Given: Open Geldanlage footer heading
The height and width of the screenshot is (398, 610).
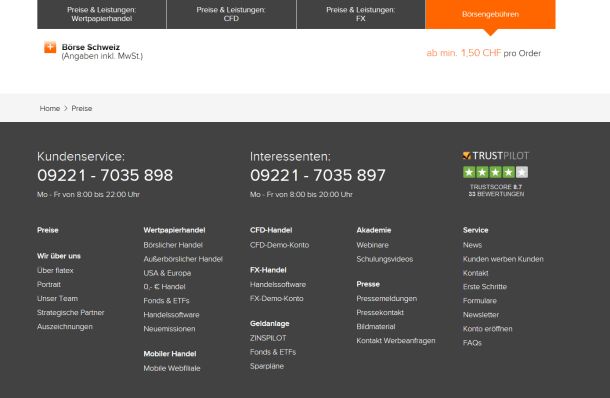Looking at the screenshot, I should (x=270, y=324).
